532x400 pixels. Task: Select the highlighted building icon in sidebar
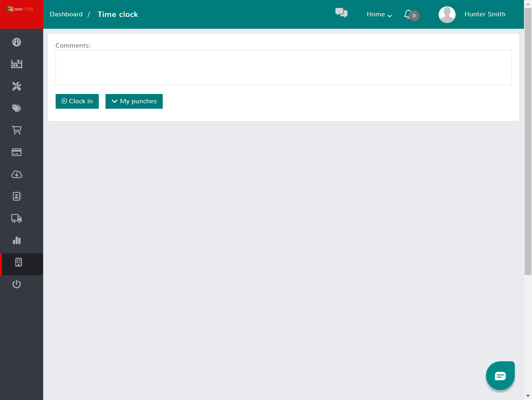[19, 262]
